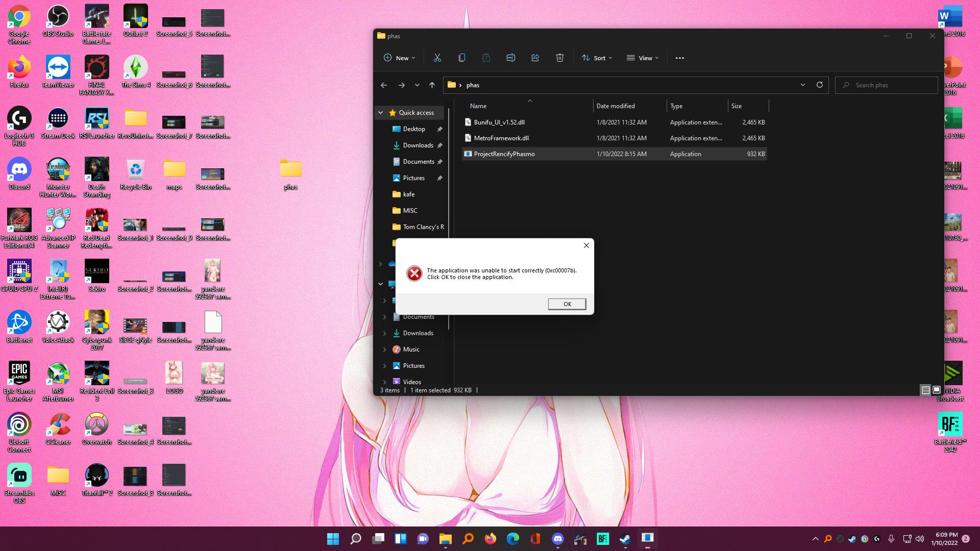980x551 pixels.
Task: Click the Cut icon in Explorer toolbar
Action: [437, 58]
